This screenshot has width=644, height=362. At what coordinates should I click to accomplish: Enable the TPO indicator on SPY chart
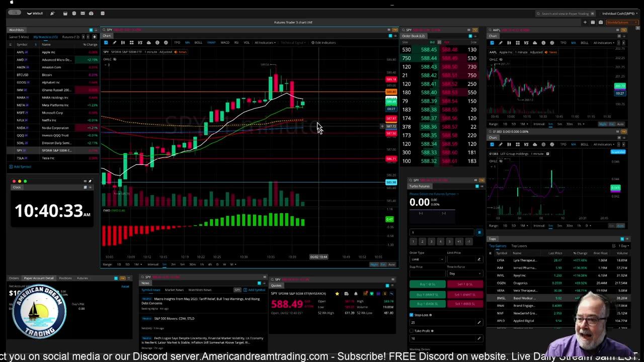[x=177, y=43]
